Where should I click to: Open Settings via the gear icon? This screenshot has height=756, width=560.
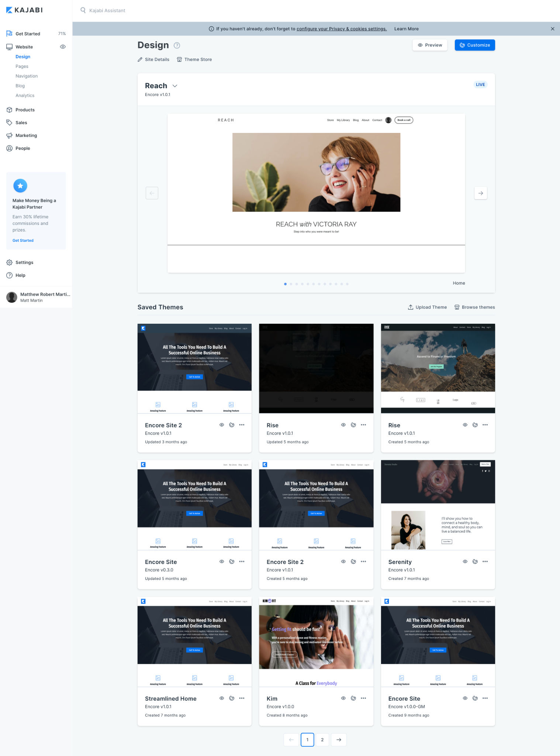(x=10, y=262)
